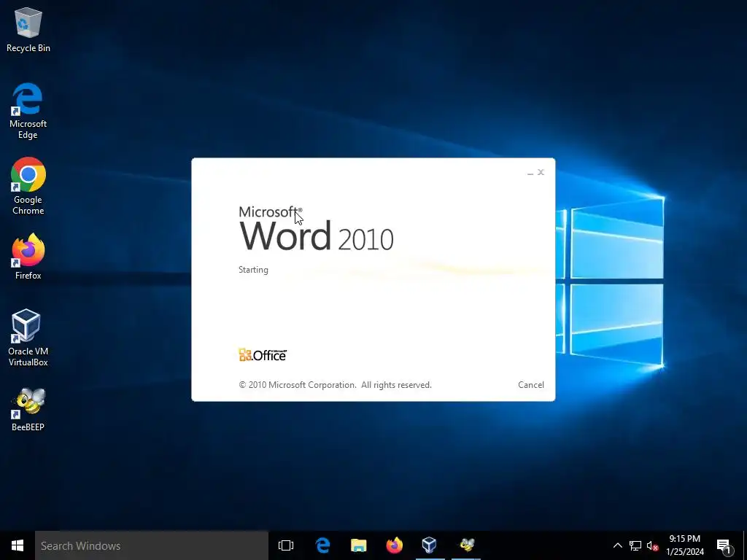Launch Firefox from the taskbar
The width and height of the screenshot is (747, 560).
coord(395,545)
